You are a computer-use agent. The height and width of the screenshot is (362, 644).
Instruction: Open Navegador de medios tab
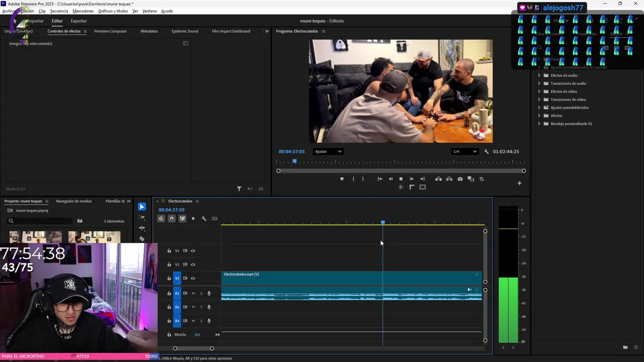74,201
